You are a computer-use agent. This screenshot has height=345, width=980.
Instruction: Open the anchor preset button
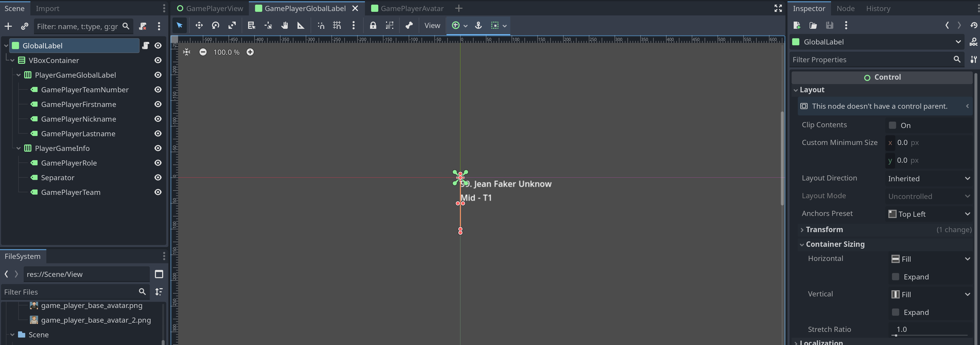(x=479, y=25)
